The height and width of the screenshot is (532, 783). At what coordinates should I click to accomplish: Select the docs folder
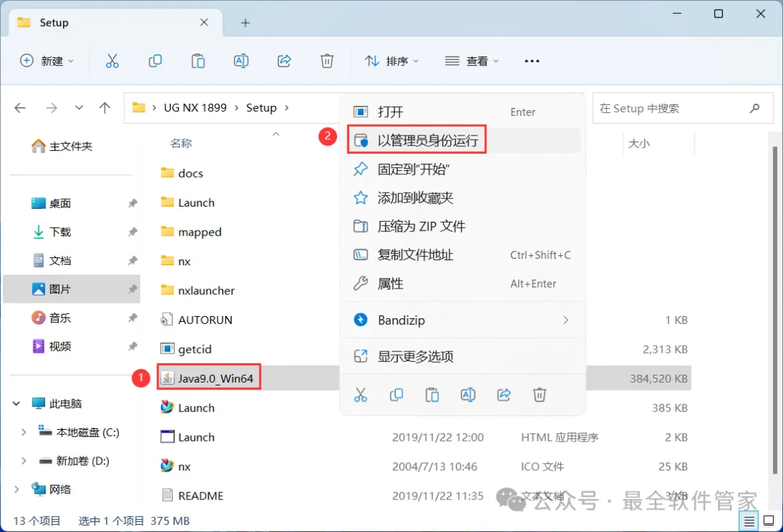pyautogui.click(x=182, y=173)
